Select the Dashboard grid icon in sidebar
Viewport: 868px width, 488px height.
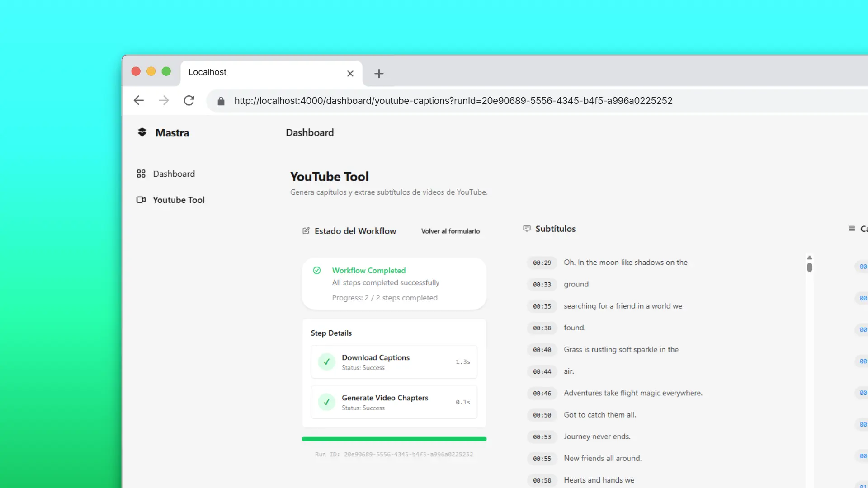pyautogui.click(x=141, y=174)
